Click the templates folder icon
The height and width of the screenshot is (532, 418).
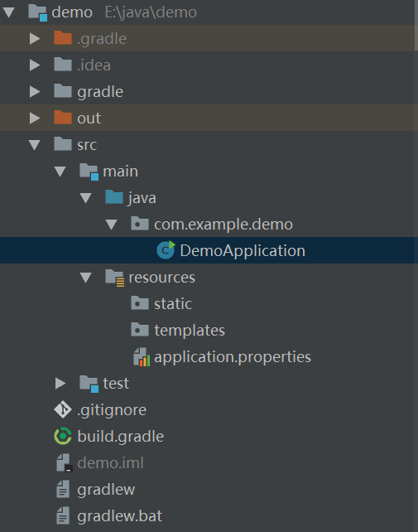140,330
